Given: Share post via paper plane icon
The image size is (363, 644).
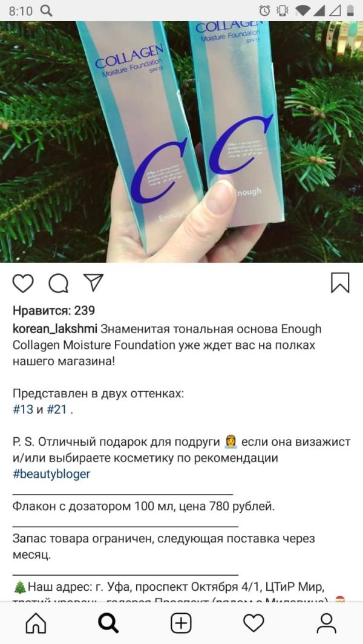Looking at the screenshot, I should 93,282.
